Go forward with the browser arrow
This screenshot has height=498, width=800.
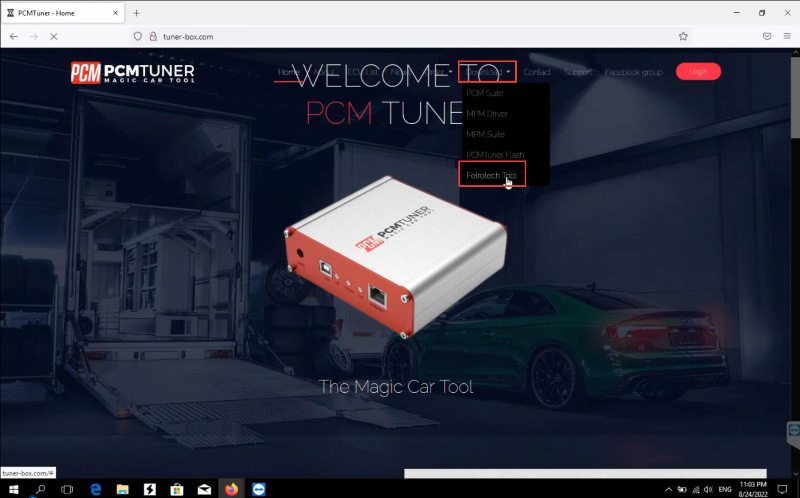click(34, 37)
